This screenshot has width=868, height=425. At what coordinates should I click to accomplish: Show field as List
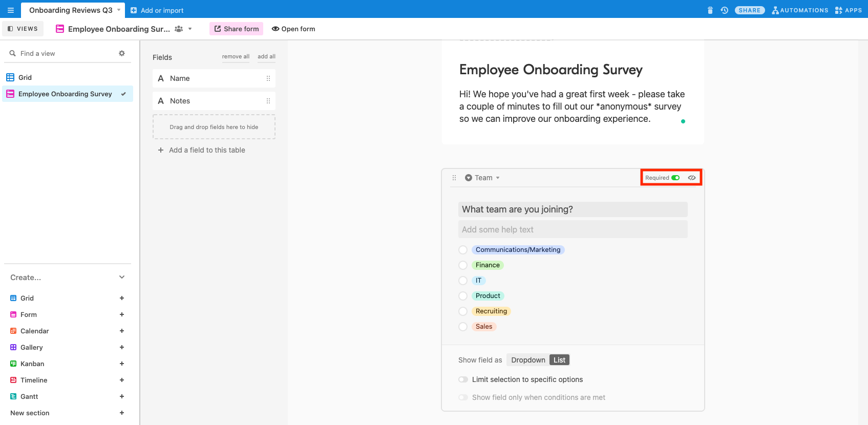click(x=559, y=360)
